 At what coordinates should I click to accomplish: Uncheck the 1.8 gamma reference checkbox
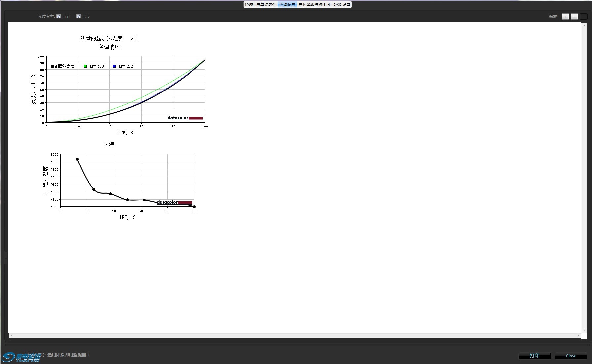pos(59,17)
